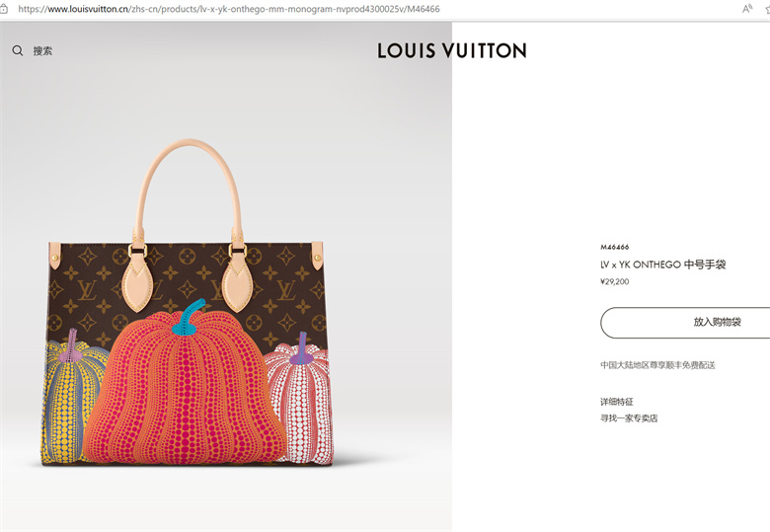
Task: Click the large orange pumpkin on the bag image
Action: [185, 393]
